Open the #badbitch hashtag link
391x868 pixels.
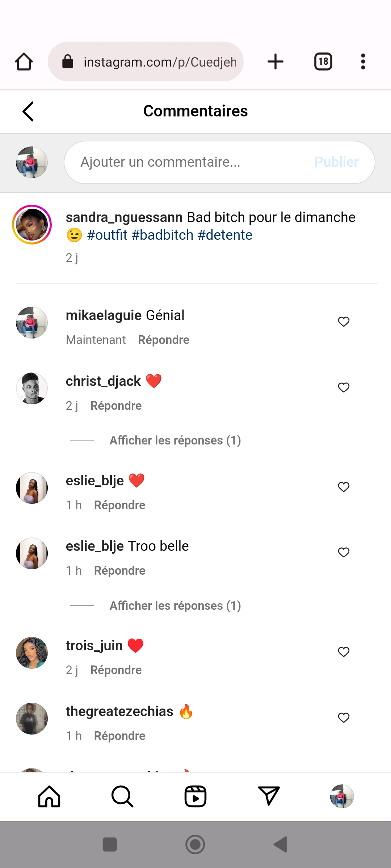pyautogui.click(x=163, y=235)
